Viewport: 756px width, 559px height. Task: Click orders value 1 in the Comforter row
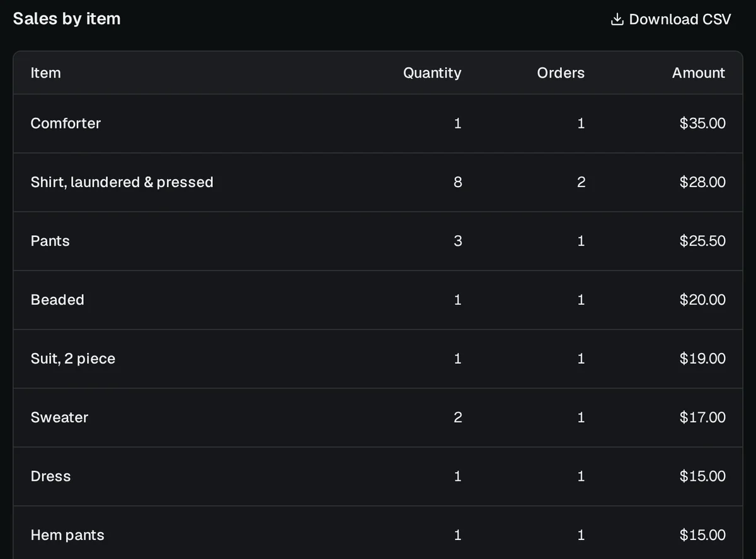click(581, 124)
